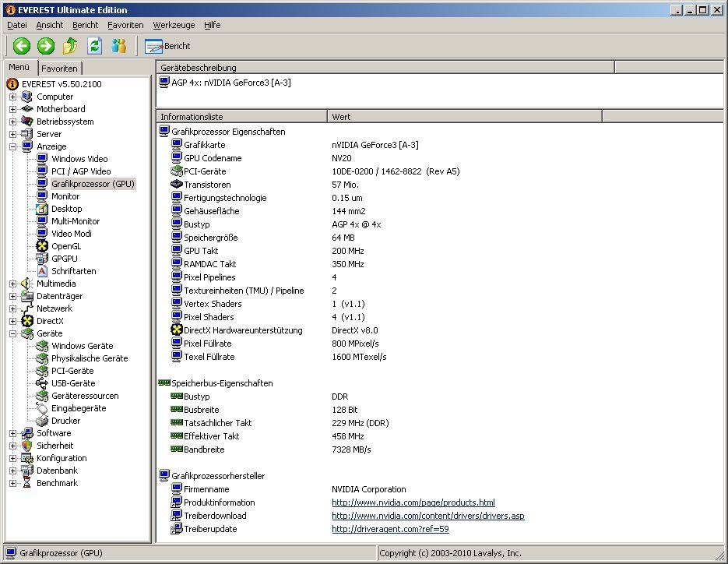Click the DirectX icon in the tree
The image size is (728, 564).
click(x=27, y=321)
